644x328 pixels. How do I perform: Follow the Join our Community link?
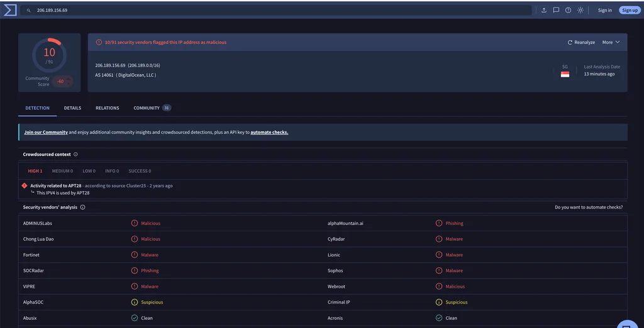(46, 133)
